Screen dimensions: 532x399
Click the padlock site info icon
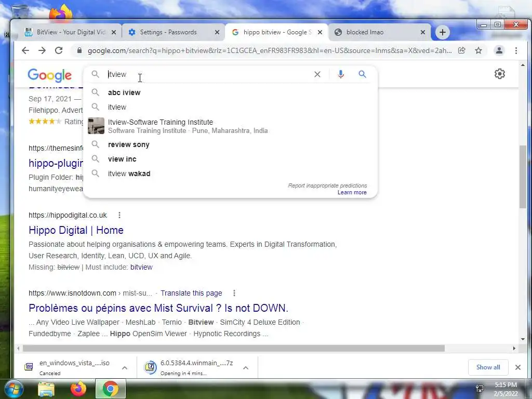(x=79, y=50)
